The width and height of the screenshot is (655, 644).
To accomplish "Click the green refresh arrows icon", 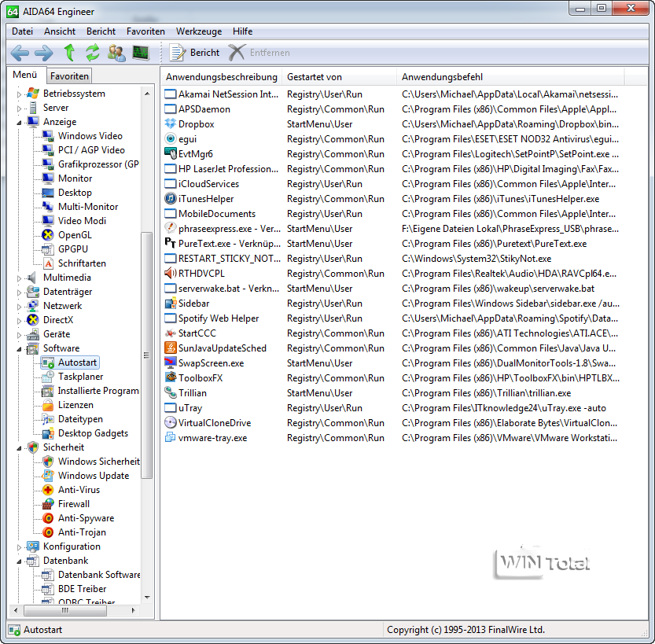I will tap(93, 53).
